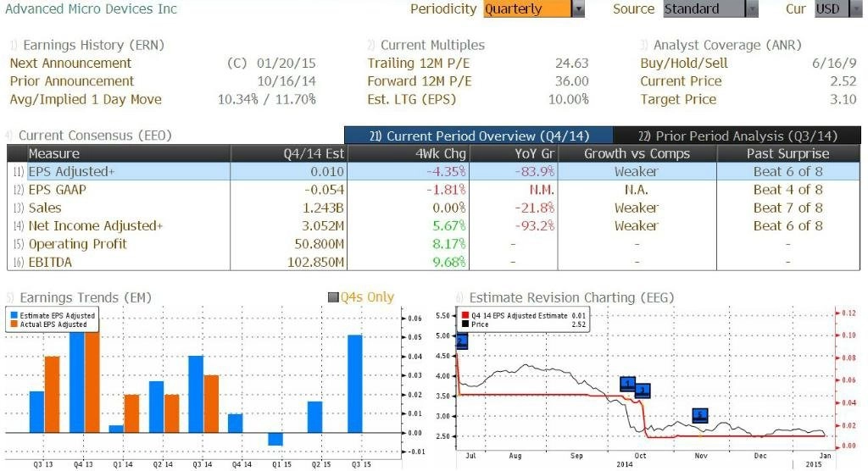Click the Q3 15 estimate bar
The height and width of the screenshot is (471, 868).
(x=355, y=384)
